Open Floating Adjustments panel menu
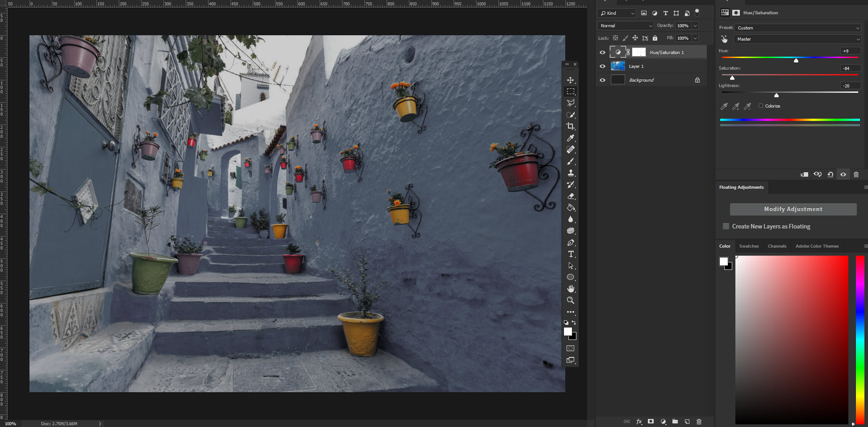This screenshot has height=427, width=868. click(866, 187)
